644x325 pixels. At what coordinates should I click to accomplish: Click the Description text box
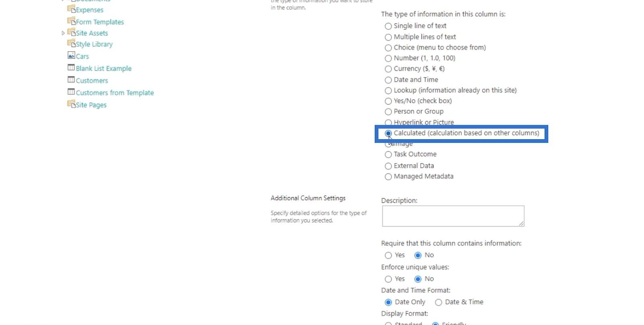pyautogui.click(x=453, y=216)
